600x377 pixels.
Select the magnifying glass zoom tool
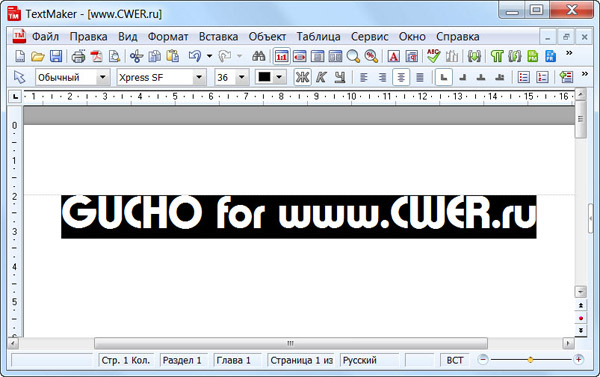tap(353, 56)
